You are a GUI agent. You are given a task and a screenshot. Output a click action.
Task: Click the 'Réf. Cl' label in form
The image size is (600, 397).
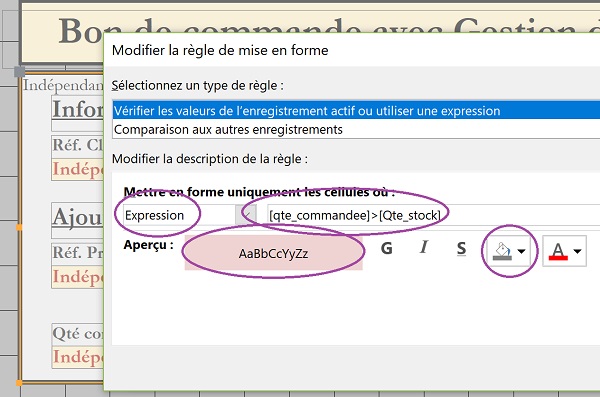coord(78,145)
